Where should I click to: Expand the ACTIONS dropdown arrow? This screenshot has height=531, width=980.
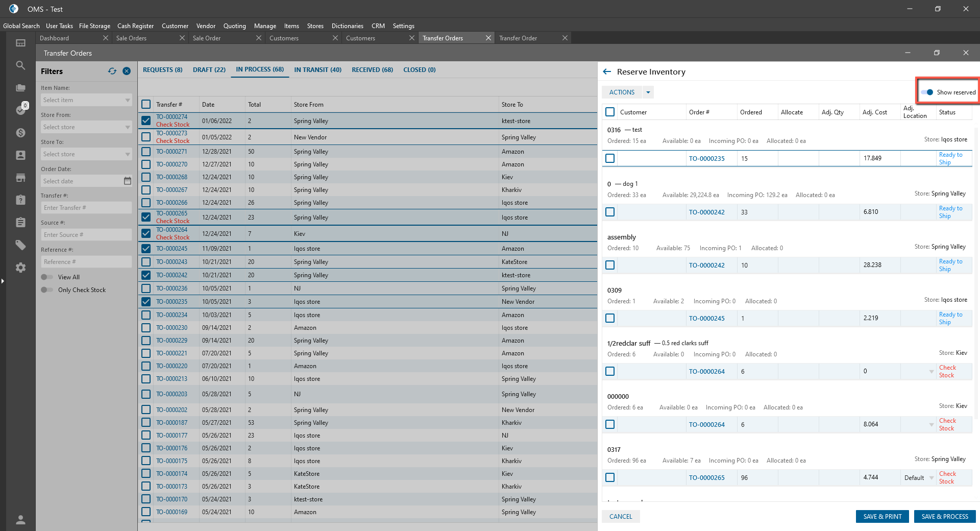point(648,92)
